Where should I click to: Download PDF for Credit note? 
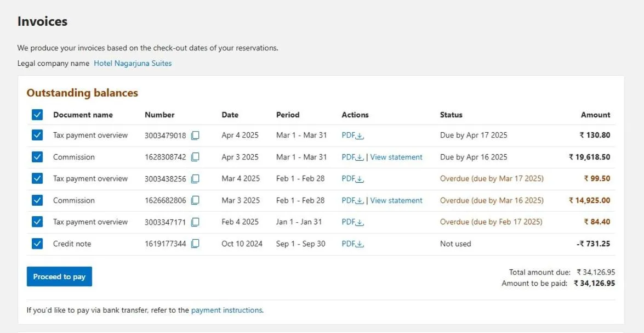tap(352, 244)
